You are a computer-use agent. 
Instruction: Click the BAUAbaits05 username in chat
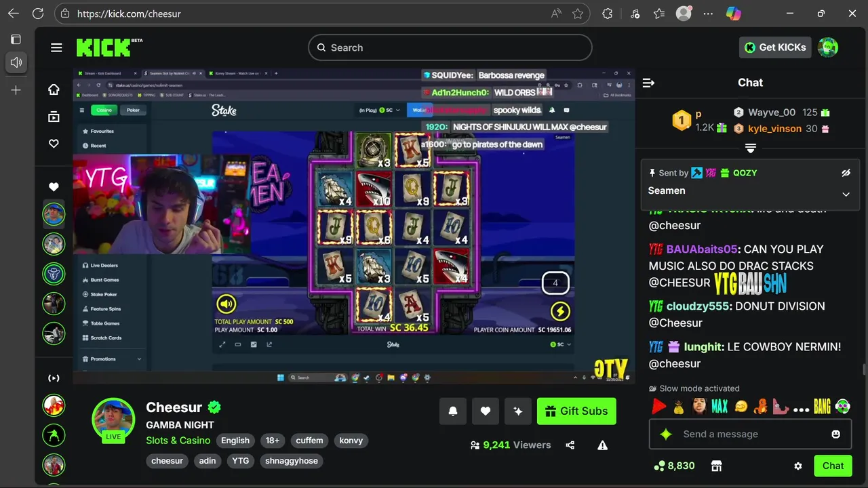702,249
